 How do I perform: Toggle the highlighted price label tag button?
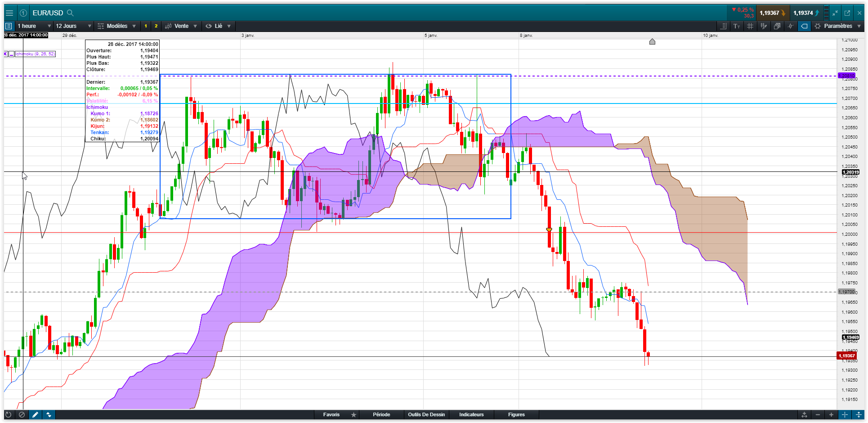(804, 26)
